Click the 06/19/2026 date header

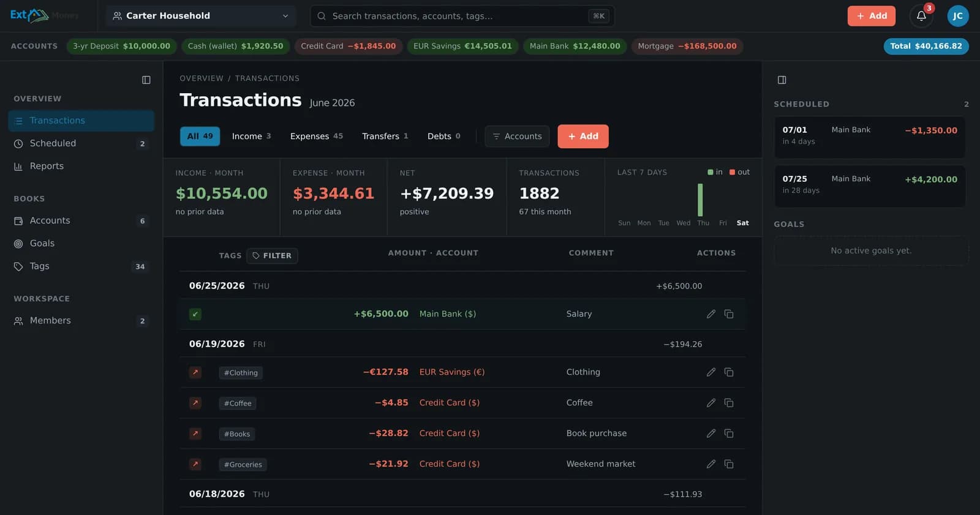(x=217, y=344)
